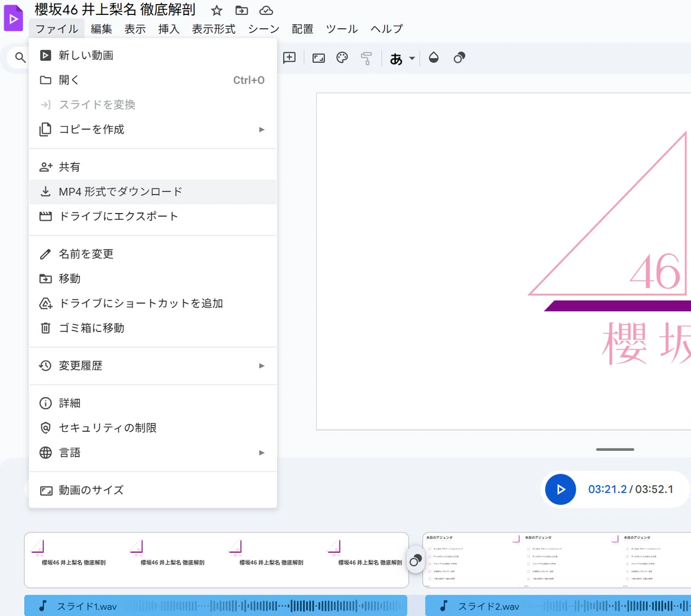
Task: Select the first scene thumbnail in timeline
Action: tap(217, 560)
